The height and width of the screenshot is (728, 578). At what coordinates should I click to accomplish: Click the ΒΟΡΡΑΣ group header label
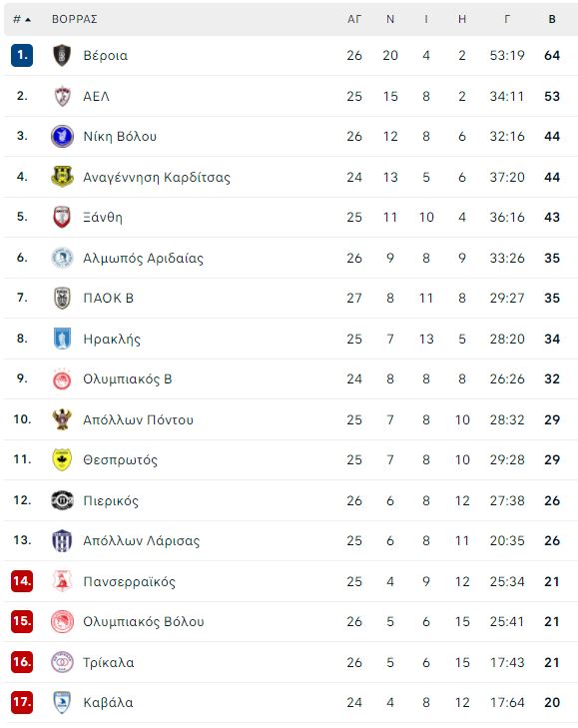click(74, 19)
